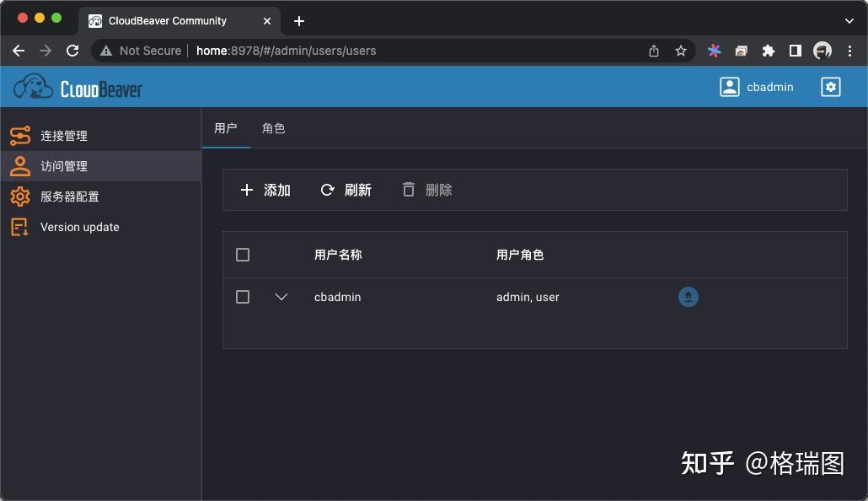Select the CloudBeaver Community browser tab
The width and height of the screenshot is (868, 501).
coord(179,21)
